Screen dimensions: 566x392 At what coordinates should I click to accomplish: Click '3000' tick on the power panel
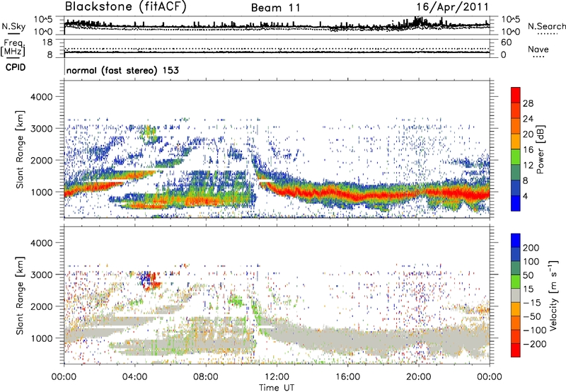41,129
